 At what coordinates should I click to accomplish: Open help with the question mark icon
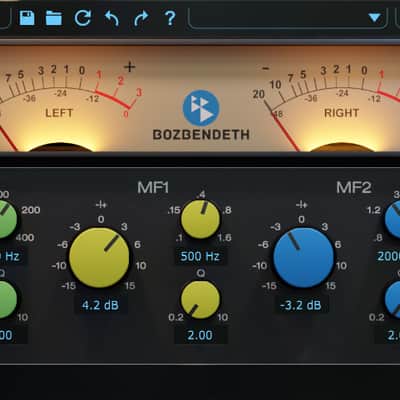click(170, 18)
